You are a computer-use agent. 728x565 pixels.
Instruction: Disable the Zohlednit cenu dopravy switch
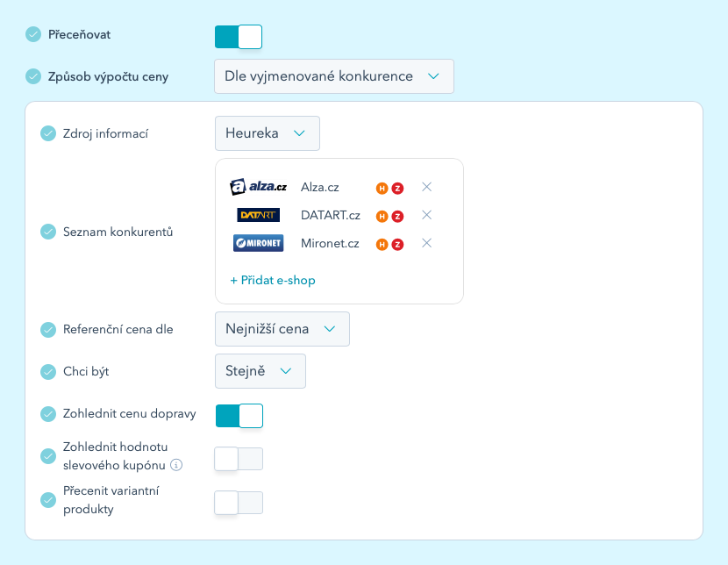click(239, 416)
